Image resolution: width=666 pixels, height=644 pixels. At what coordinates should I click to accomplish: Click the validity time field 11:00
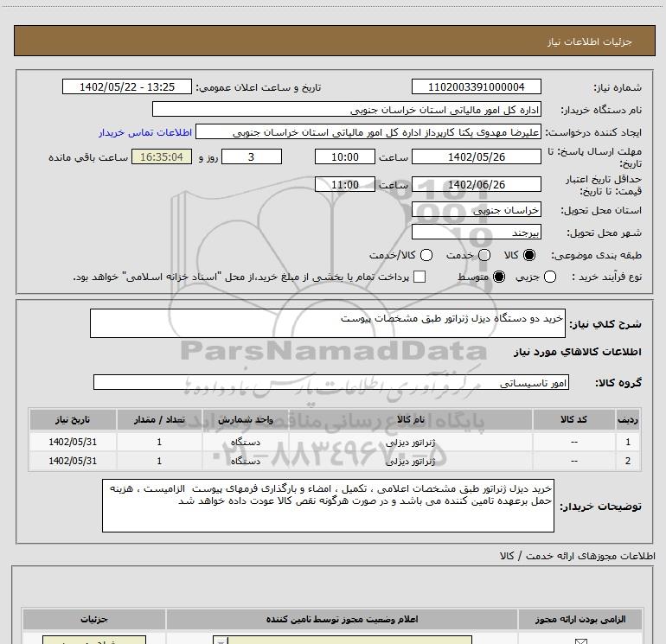(x=345, y=184)
